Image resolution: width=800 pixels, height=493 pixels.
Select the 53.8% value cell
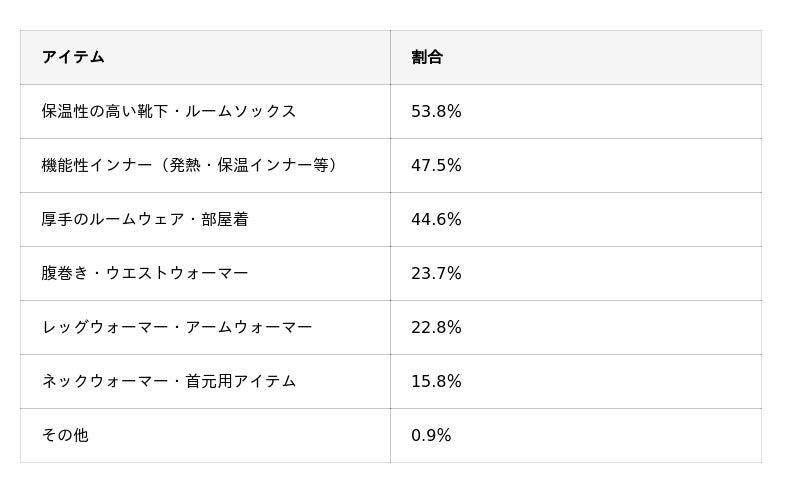click(x=576, y=111)
